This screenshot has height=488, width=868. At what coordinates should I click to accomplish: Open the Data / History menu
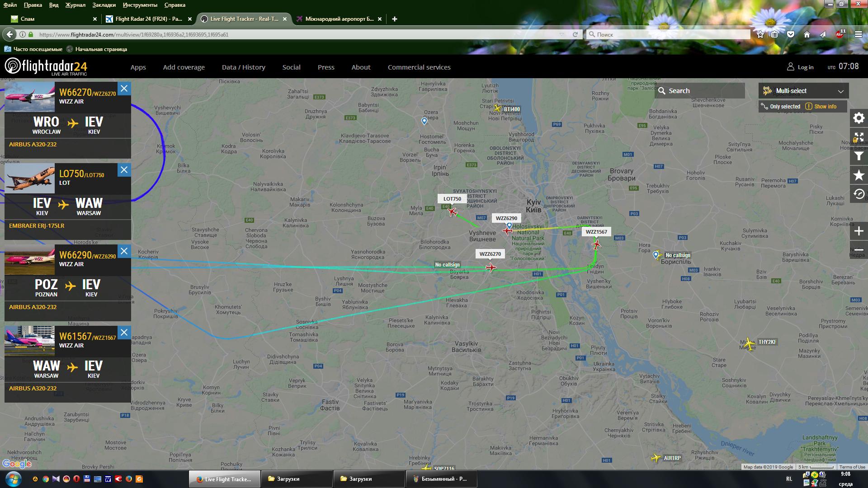[x=243, y=67]
